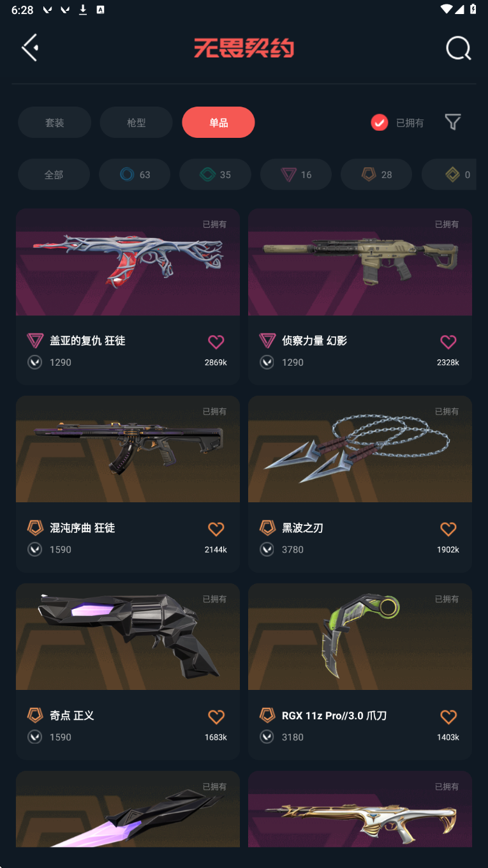The width and height of the screenshot is (488, 868).
Task: Filter by blue circle tier 63
Action: point(135,174)
